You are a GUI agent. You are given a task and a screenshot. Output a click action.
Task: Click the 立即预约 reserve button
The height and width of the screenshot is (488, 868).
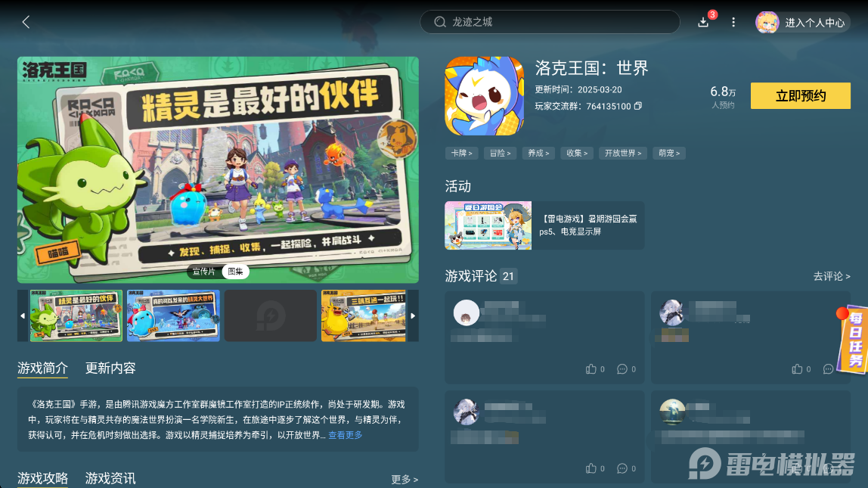click(801, 96)
